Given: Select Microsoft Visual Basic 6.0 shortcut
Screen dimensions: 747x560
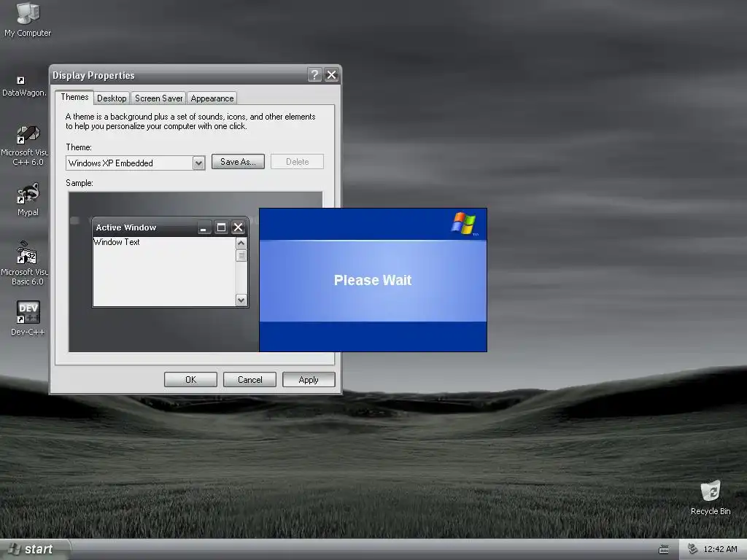Looking at the screenshot, I should 25,262.
